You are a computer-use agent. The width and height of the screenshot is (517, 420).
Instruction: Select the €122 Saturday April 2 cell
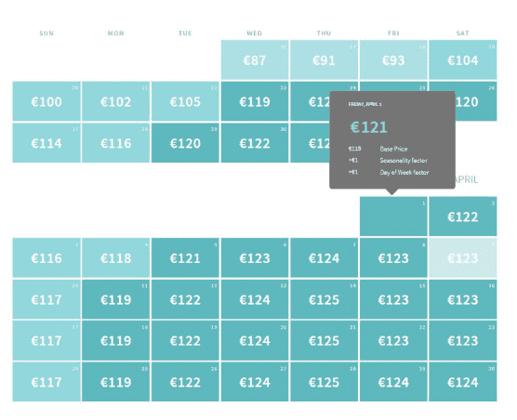[463, 217]
